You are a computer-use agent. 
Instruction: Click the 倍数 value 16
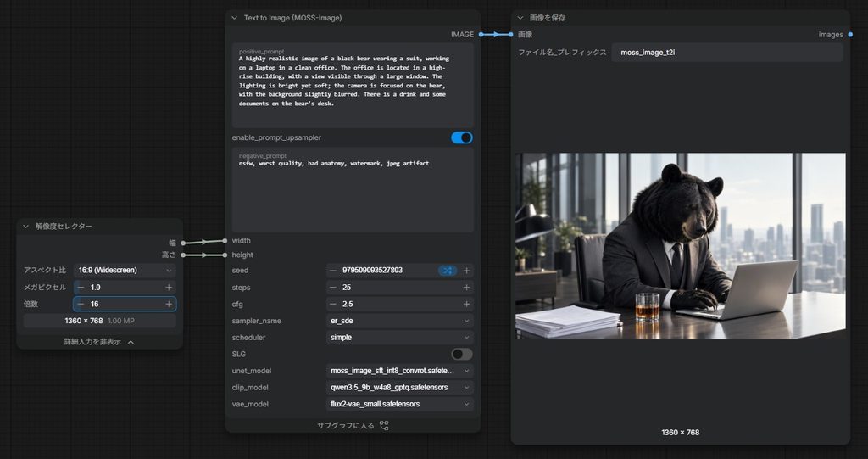[x=95, y=304]
